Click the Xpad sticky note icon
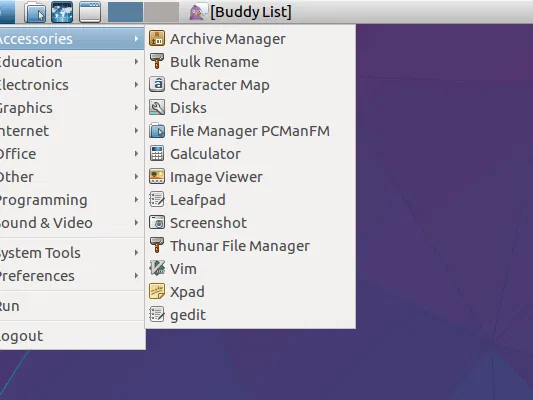The height and width of the screenshot is (400, 533). click(x=157, y=292)
